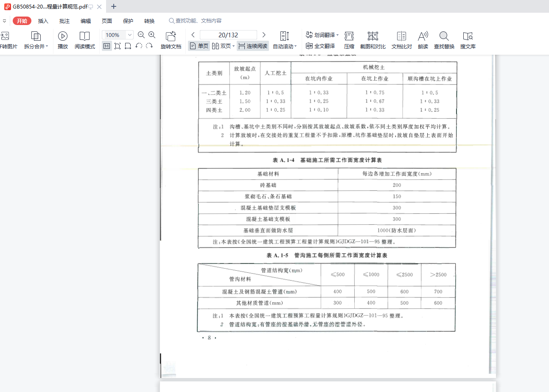Fit page to width icon

128,46
